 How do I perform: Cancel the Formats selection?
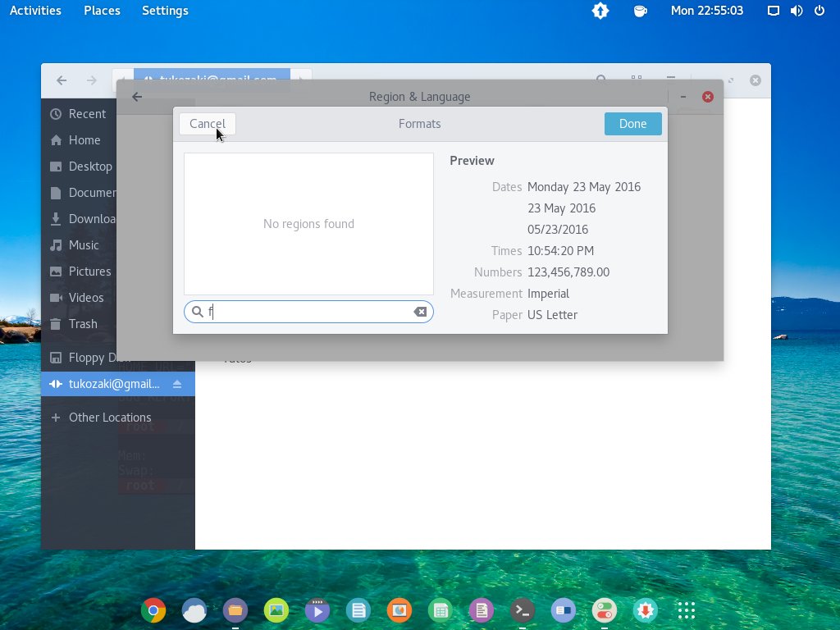[x=207, y=123]
